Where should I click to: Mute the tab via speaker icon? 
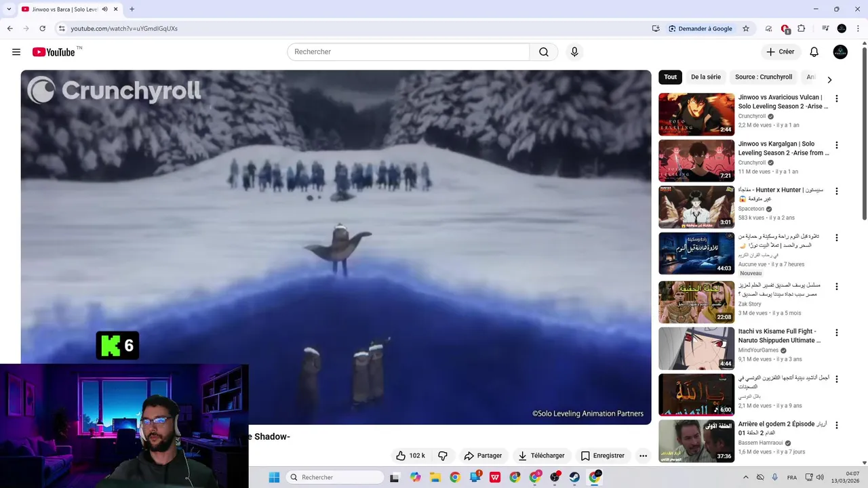[104, 9]
